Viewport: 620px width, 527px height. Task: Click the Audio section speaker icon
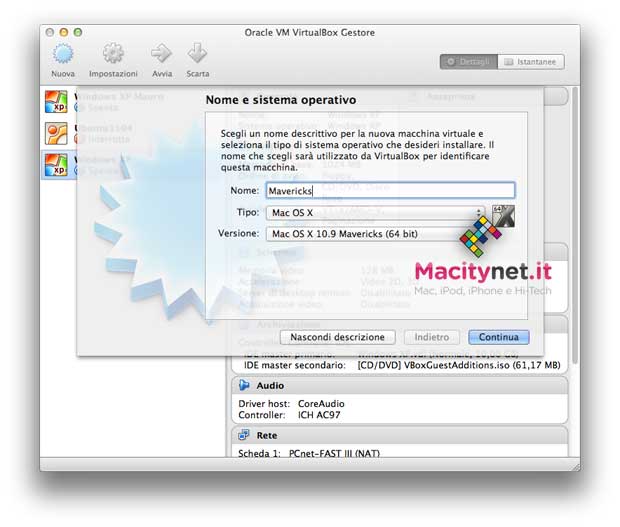pos(244,385)
